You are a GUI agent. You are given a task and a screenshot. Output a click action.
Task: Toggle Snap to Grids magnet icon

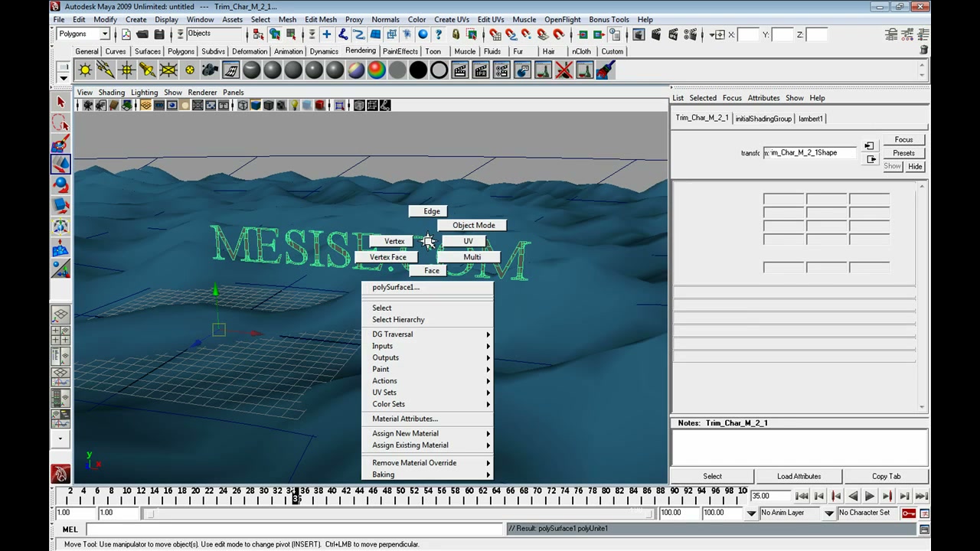[x=495, y=34]
